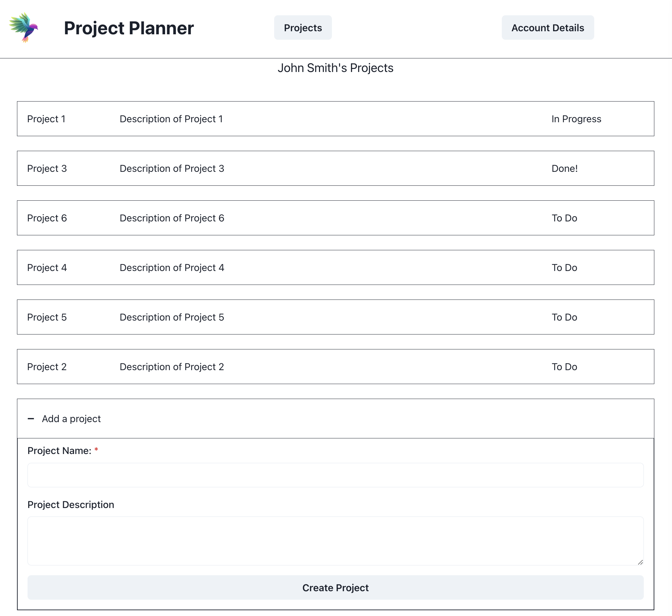Click the 'In Progress' status of Project 1

[576, 119]
